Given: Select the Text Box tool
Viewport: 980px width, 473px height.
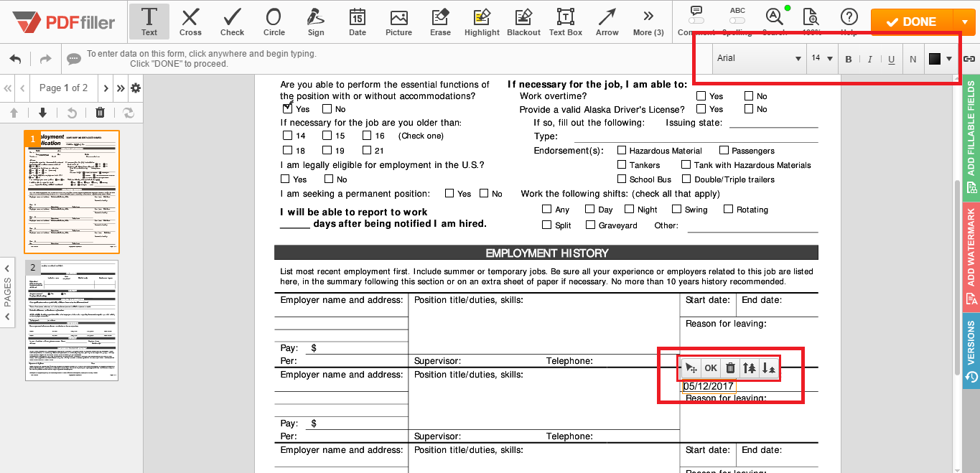Looking at the screenshot, I should (x=566, y=22).
